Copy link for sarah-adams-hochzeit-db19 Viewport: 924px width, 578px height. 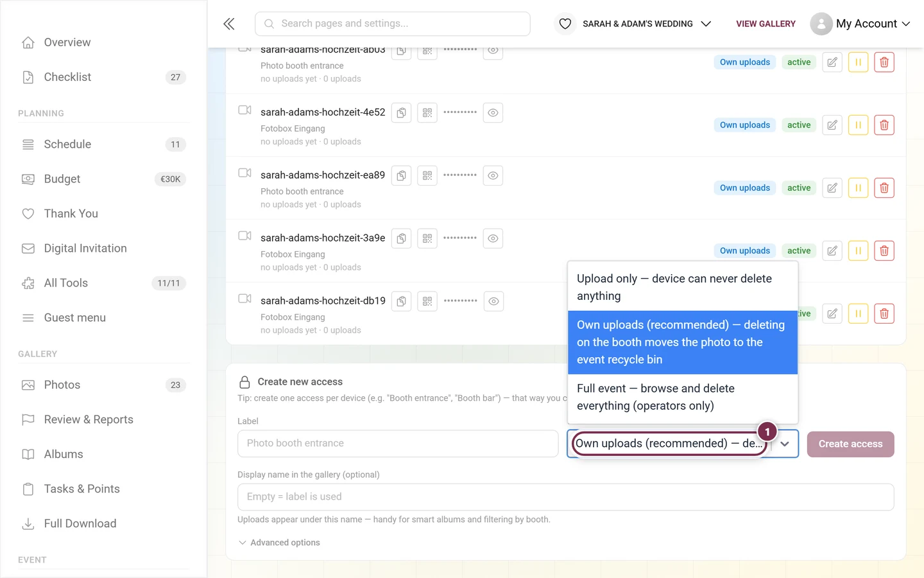(402, 302)
